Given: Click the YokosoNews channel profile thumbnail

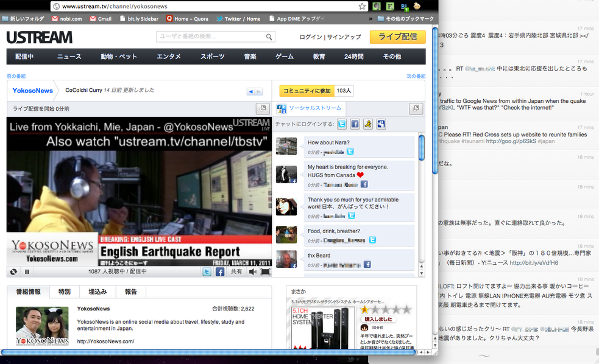Looking at the screenshot, I should click(43, 326).
